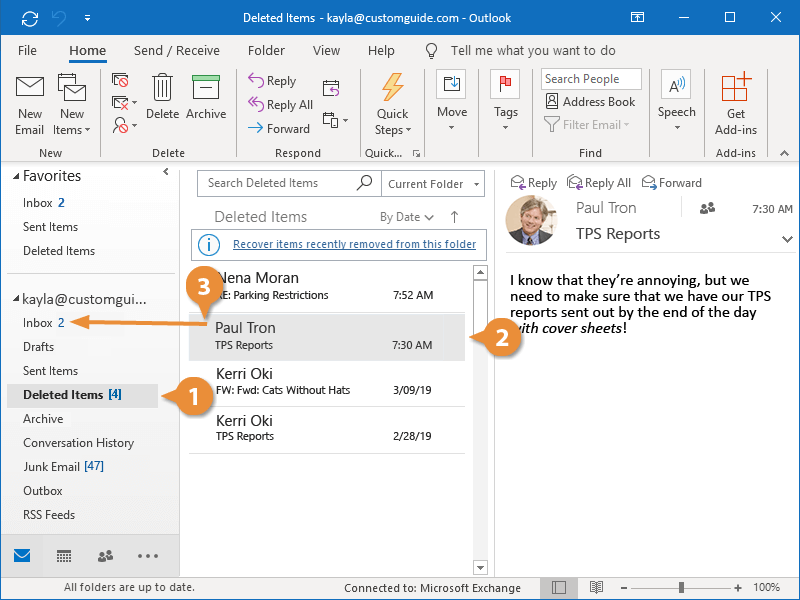Create a New Email

(x=30, y=106)
